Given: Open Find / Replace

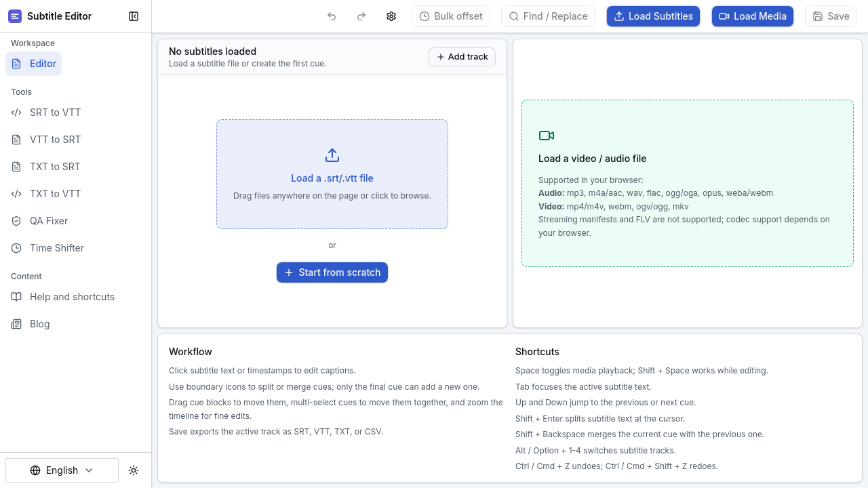Looking at the screenshot, I should pos(548,16).
